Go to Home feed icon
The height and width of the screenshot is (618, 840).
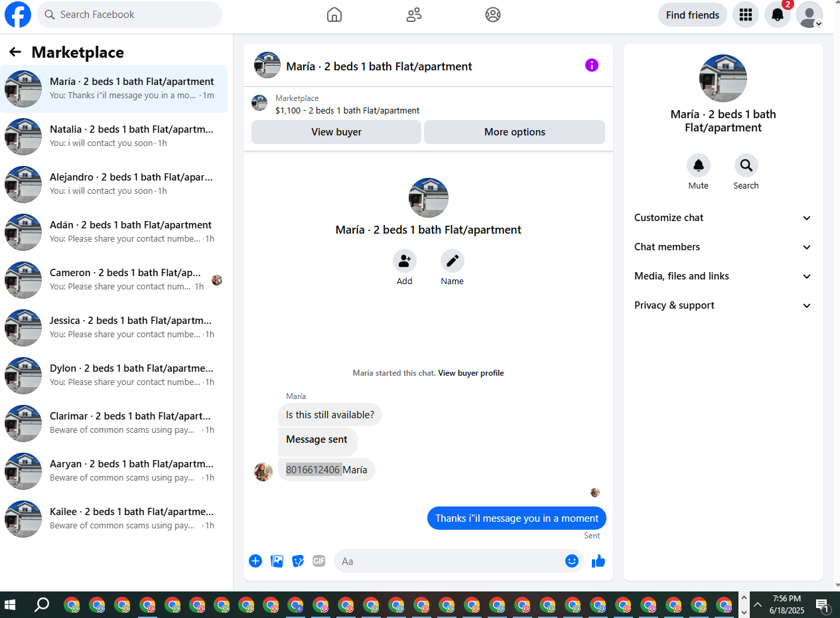pos(334,15)
